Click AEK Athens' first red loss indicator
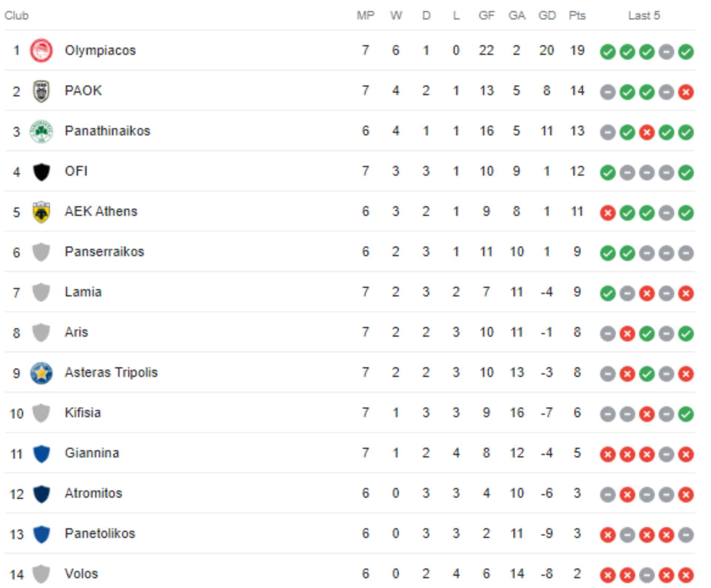The height and width of the screenshot is (588, 711). (608, 213)
